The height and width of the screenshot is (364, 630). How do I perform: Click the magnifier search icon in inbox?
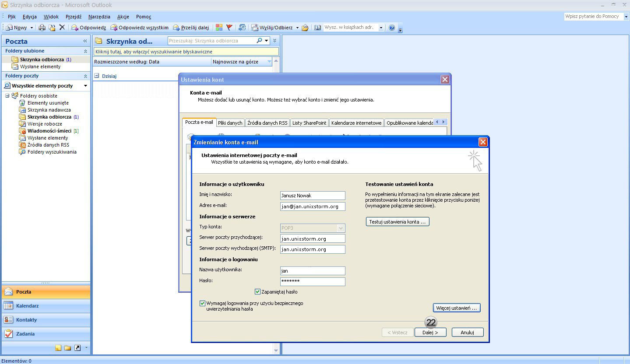(x=259, y=41)
